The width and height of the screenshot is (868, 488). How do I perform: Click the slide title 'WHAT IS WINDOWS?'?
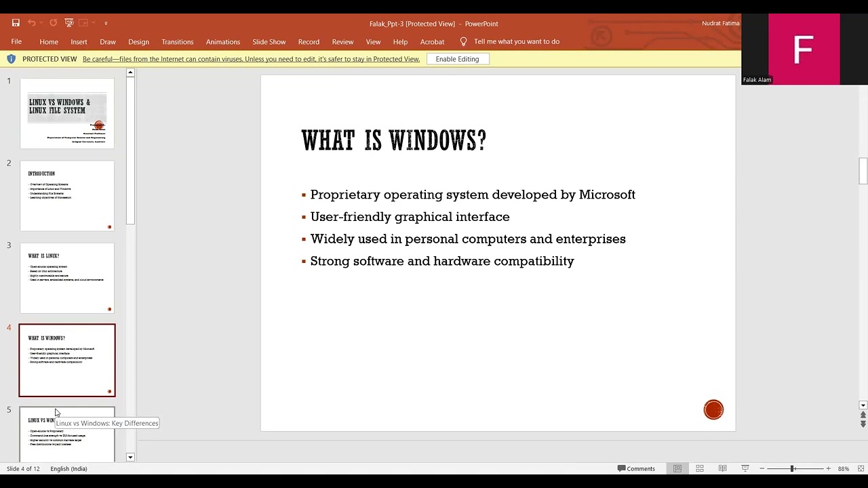[394, 140]
